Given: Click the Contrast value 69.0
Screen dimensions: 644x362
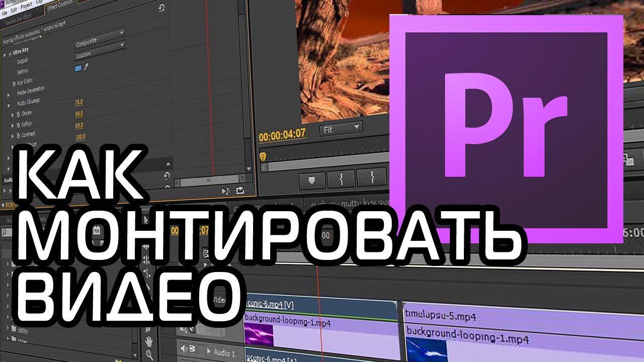Looking at the screenshot, I should (x=79, y=125).
